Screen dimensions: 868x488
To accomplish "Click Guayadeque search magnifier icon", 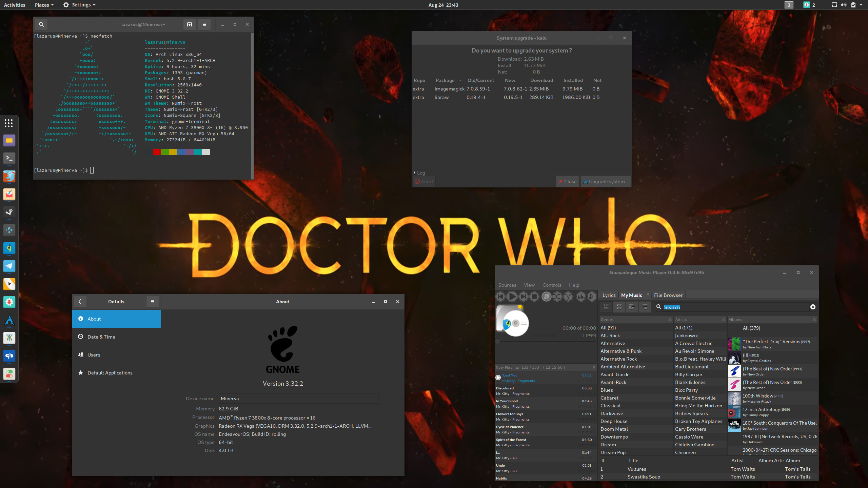I will click(x=658, y=307).
